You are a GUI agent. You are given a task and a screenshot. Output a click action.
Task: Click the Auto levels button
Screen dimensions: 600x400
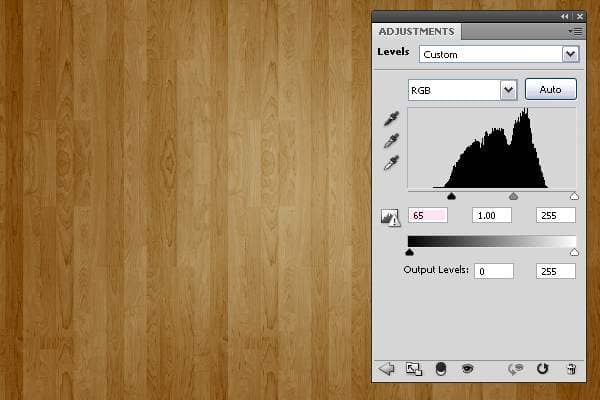coord(551,90)
